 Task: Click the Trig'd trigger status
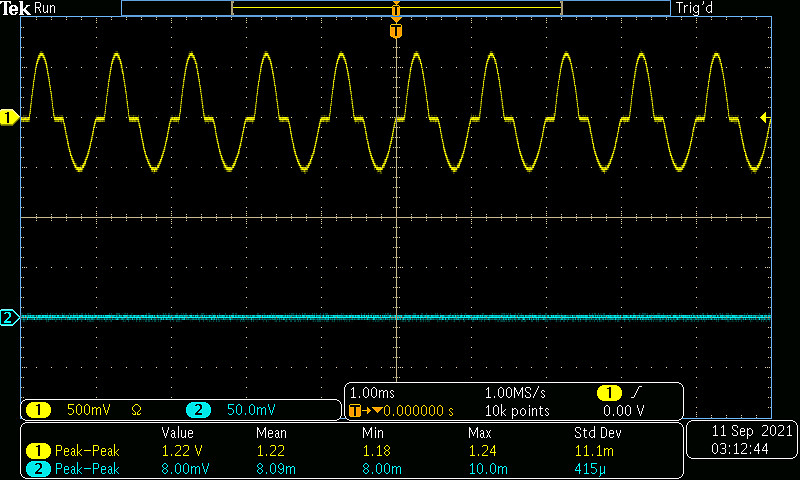coord(694,9)
